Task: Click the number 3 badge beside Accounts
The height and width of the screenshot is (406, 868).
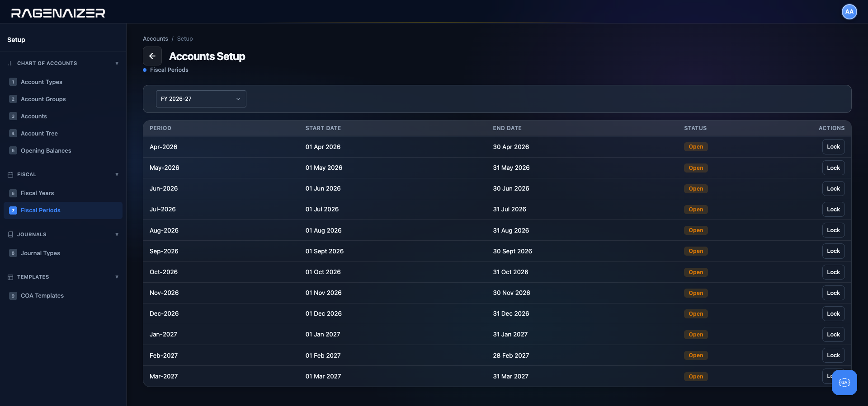Action: (x=13, y=117)
